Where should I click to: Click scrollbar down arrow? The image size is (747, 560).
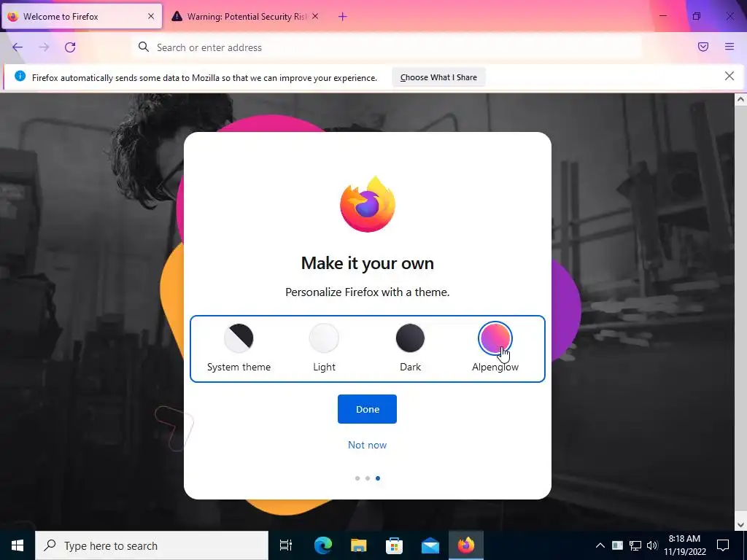click(x=740, y=525)
